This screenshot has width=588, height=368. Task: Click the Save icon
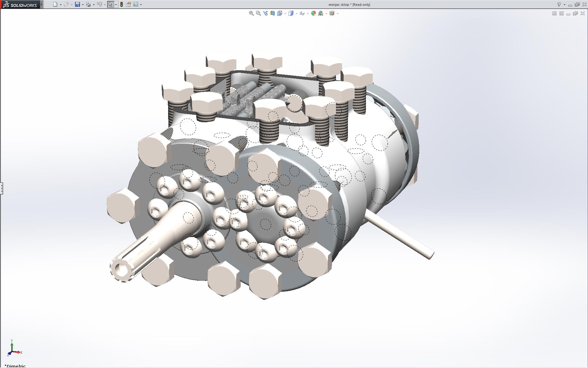[x=77, y=4]
